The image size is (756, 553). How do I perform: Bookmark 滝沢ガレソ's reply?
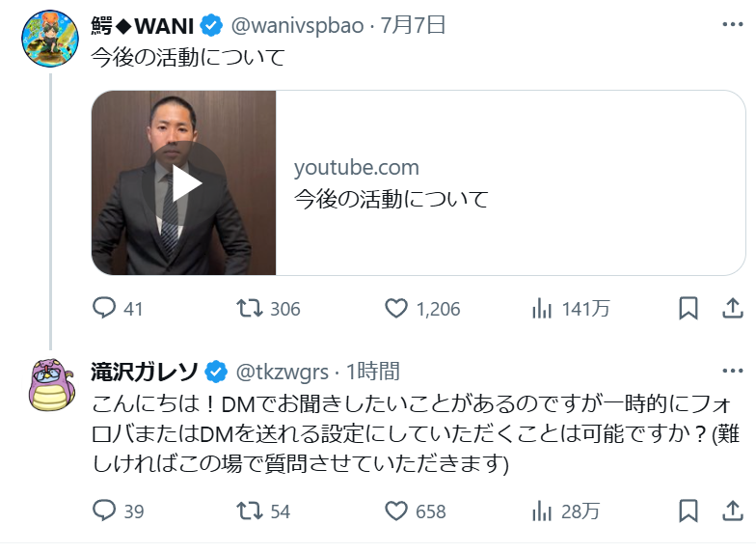click(x=688, y=512)
